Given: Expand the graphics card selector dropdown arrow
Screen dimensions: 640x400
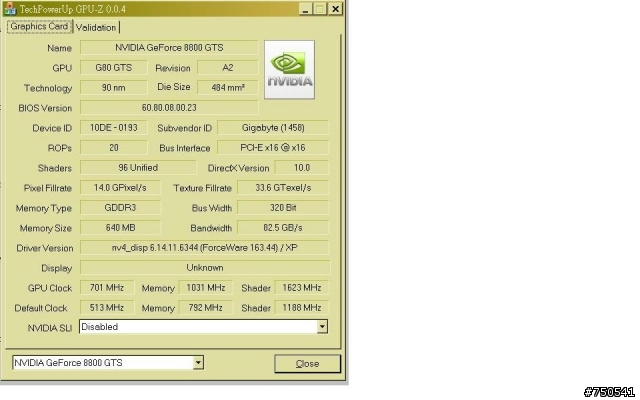Looking at the screenshot, I should (x=198, y=362).
